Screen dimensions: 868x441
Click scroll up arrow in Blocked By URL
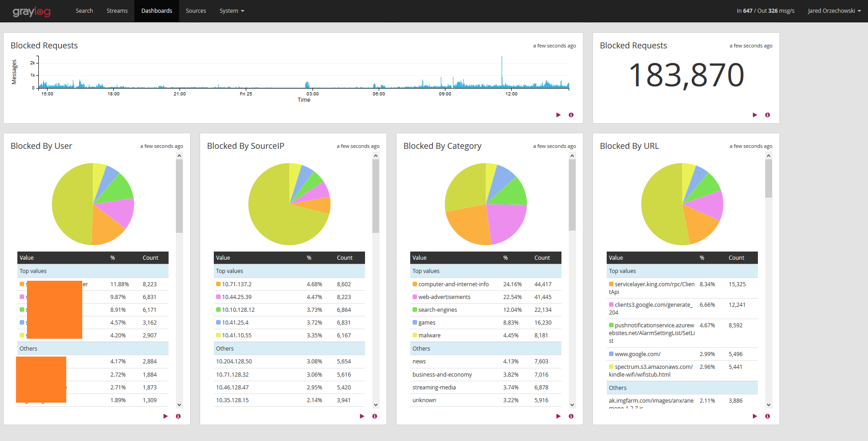(x=768, y=156)
